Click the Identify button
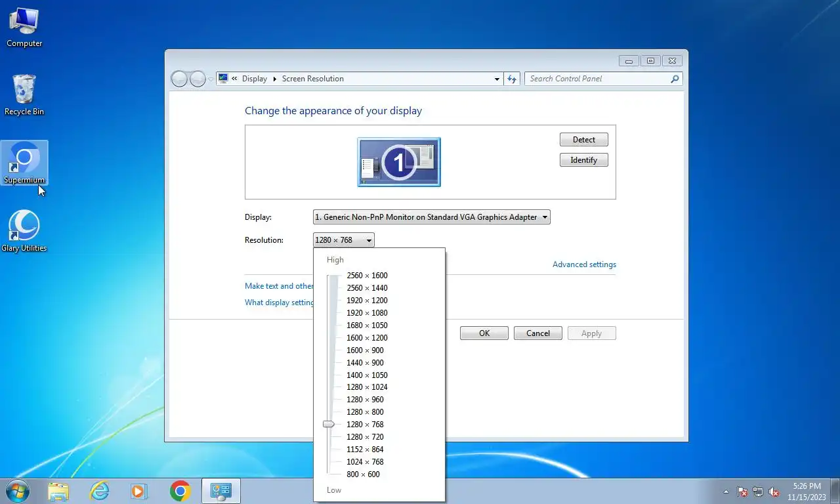The height and width of the screenshot is (504, 840). pyautogui.click(x=584, y=160)
